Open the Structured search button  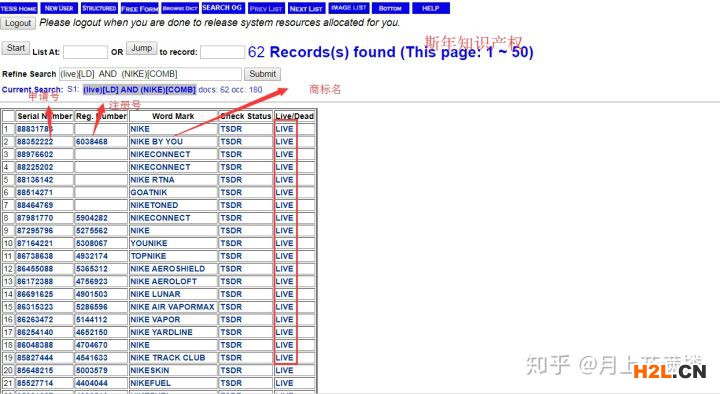pyautogui.click(x=99, y=8)
